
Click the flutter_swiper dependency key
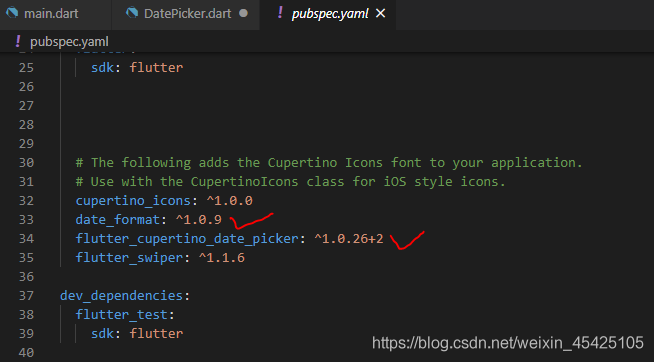pyautogui.click(x=129, y=257)
